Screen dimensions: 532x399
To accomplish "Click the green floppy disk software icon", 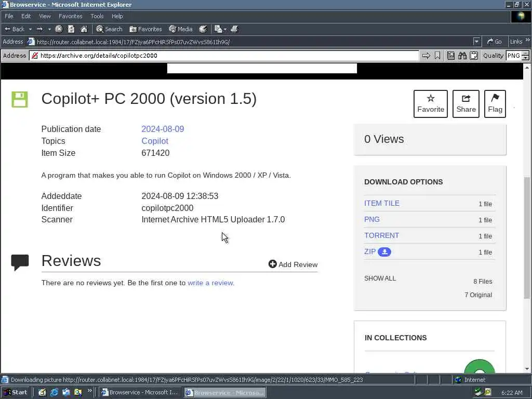I will 20,99.
